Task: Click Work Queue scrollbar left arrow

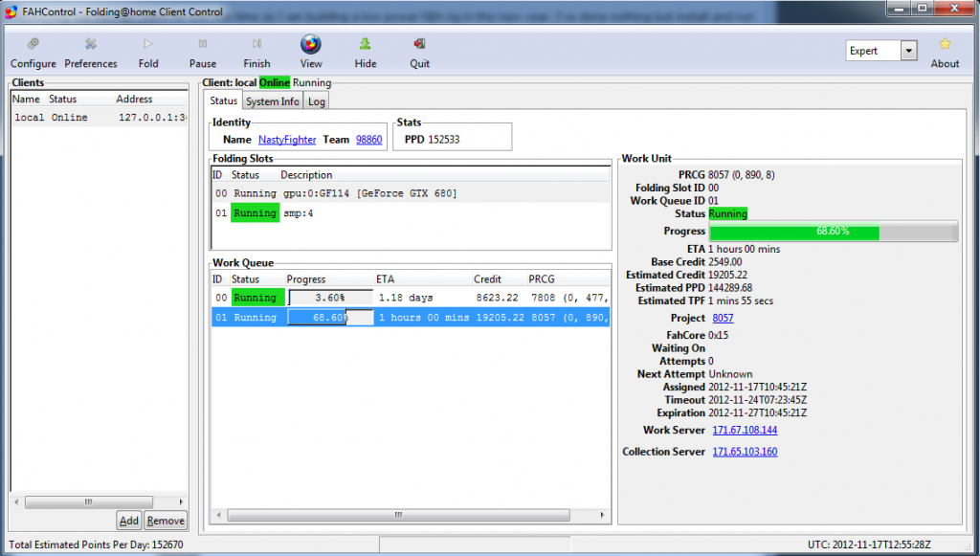Action: coord(218,516)
